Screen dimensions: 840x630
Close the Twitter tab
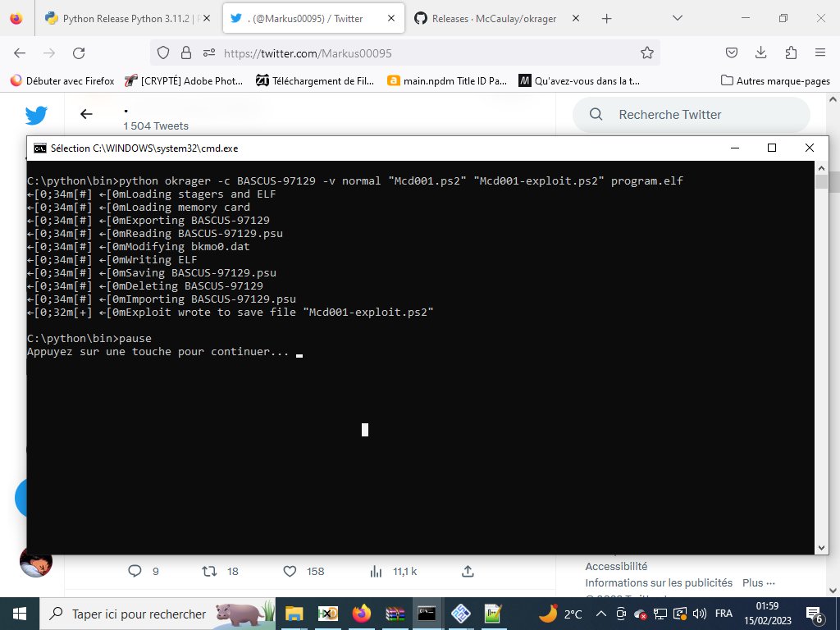click(x=391, y=19)
